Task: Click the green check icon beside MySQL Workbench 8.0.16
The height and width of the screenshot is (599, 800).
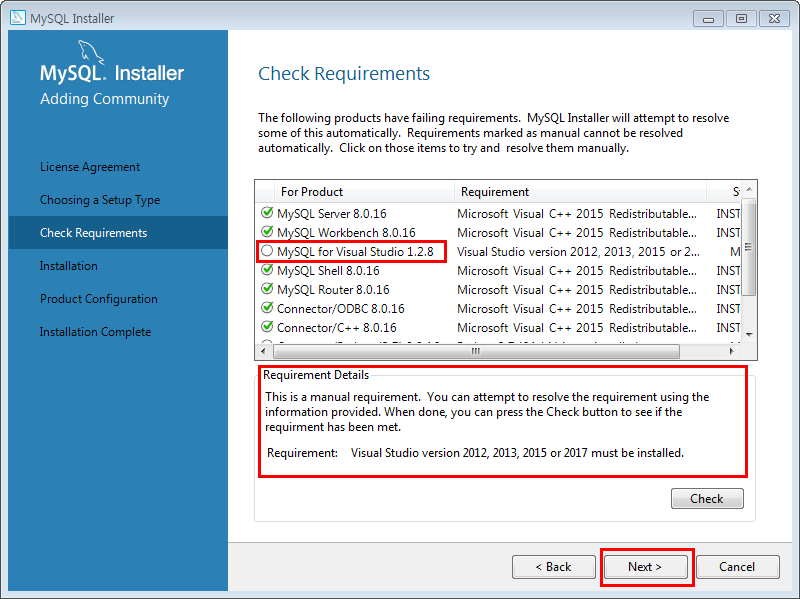Action: click(x=267, y=232)
